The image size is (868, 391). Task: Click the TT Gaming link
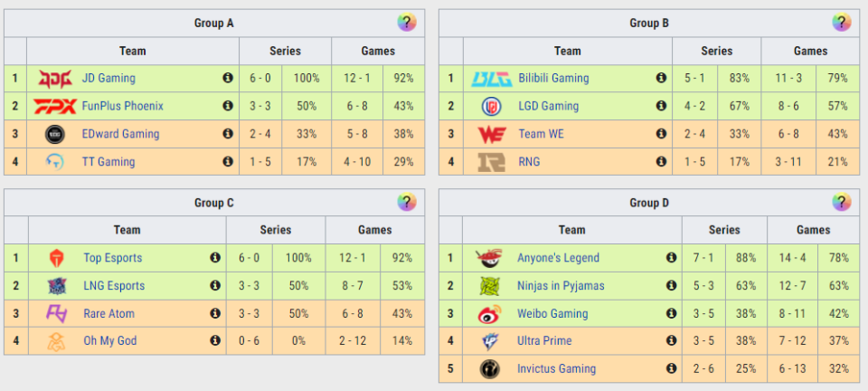(108, 162)
